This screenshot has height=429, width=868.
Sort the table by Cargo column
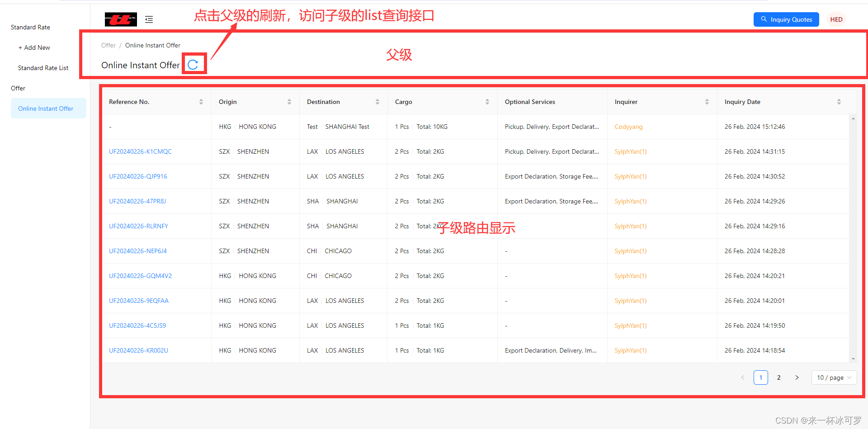pyautogui.click(x=487, y=102)
